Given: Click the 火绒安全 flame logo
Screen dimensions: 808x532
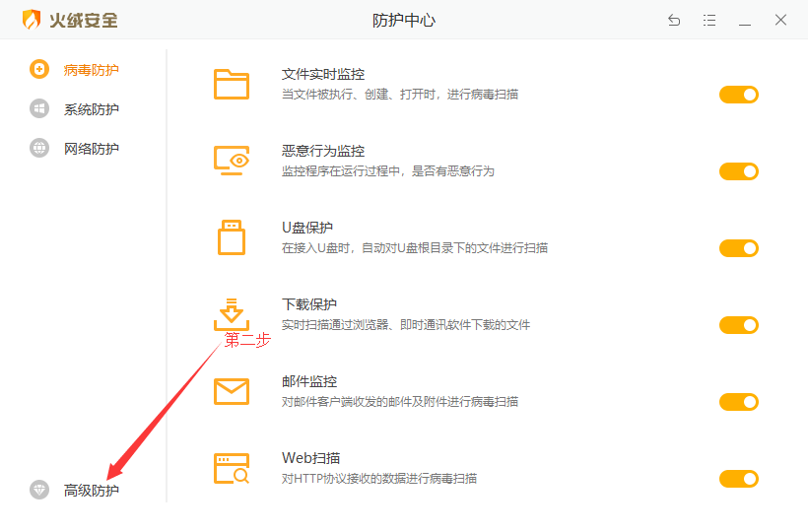Looking at the screenshot, I should [x=33, y=20].
